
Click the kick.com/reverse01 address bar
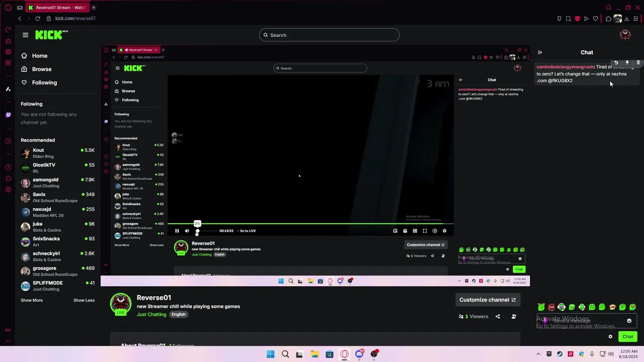click(x=75, y=19)
